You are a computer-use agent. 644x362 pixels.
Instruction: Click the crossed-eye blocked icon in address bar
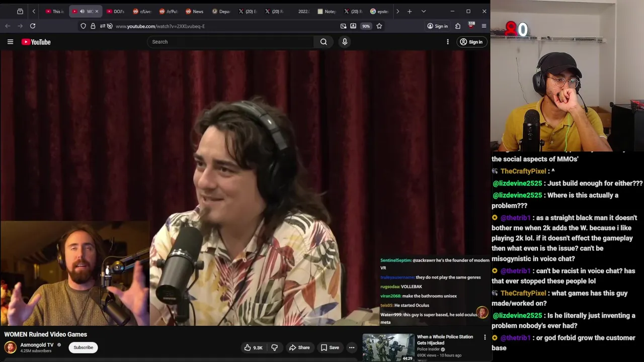coord(110,26)
